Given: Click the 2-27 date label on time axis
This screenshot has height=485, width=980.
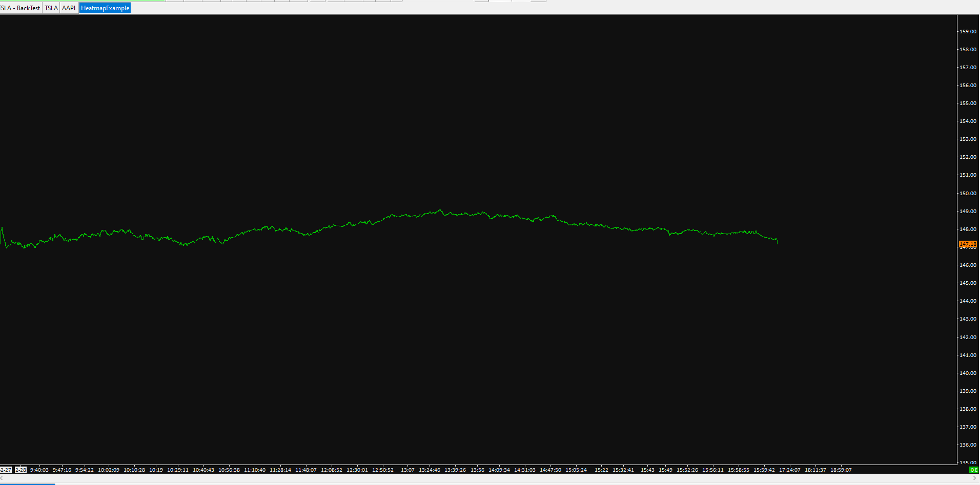Looking at the screenshot, I should pyautogui.click(x=6, y=470).
